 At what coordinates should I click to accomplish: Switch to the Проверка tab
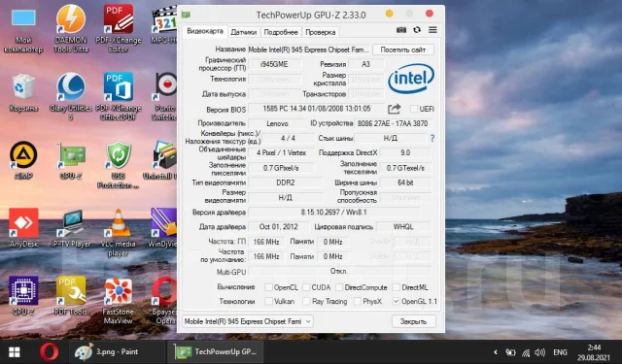(x=321, y=32)
